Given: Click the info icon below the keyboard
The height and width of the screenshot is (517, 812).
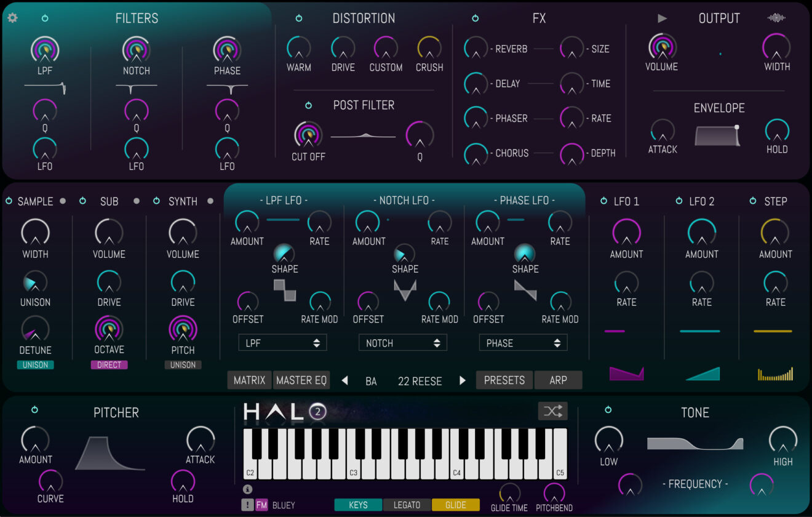Looking at the screenshot, I should [249, 489].
